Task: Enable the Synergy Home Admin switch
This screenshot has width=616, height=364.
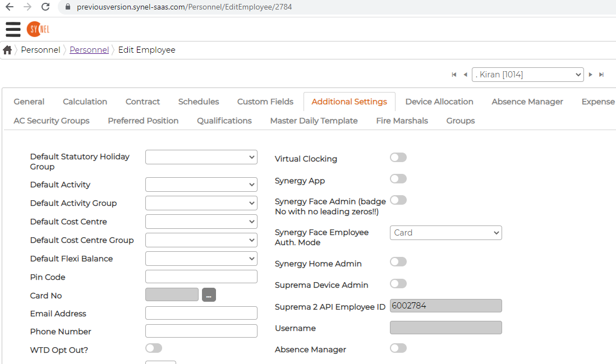Action: (398, 262)
